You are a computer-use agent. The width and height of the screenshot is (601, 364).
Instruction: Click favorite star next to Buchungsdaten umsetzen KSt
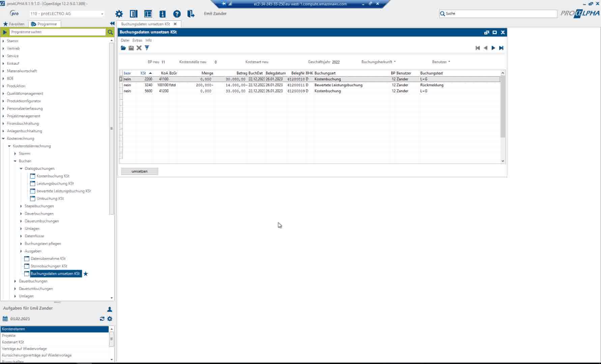pyautogui.click(x=86, y=274)
